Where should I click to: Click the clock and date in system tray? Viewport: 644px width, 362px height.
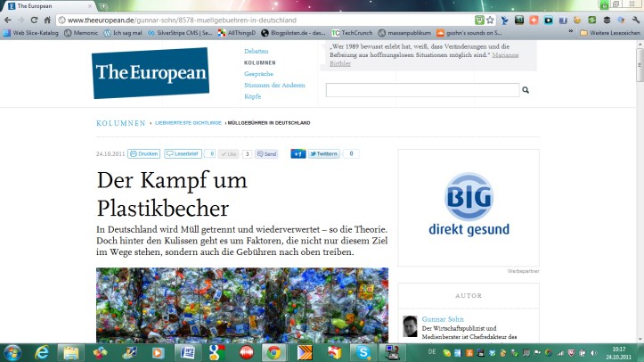pyautogui.click(x=618, y=353)
